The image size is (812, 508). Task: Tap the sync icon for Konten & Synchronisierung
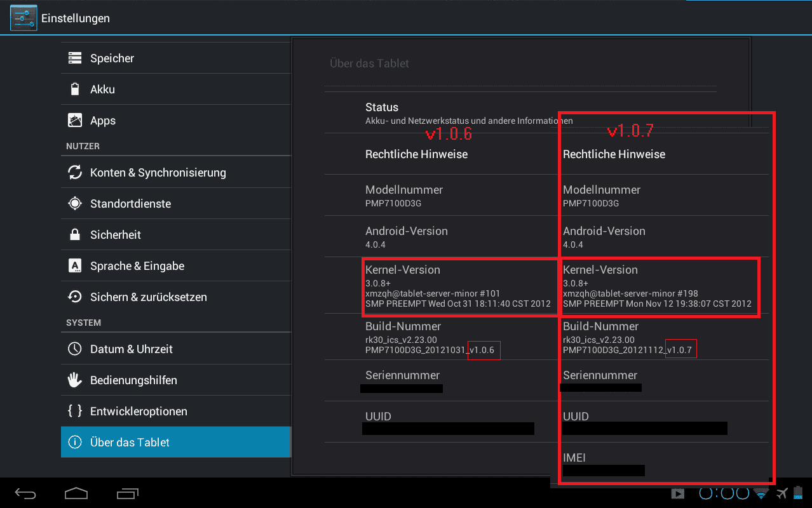[75, 172]
